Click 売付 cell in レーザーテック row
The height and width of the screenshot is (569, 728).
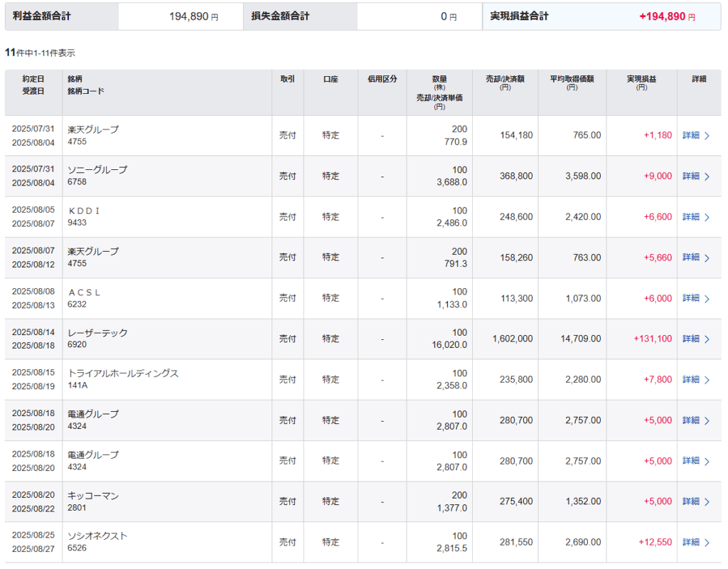click(287, 339)
